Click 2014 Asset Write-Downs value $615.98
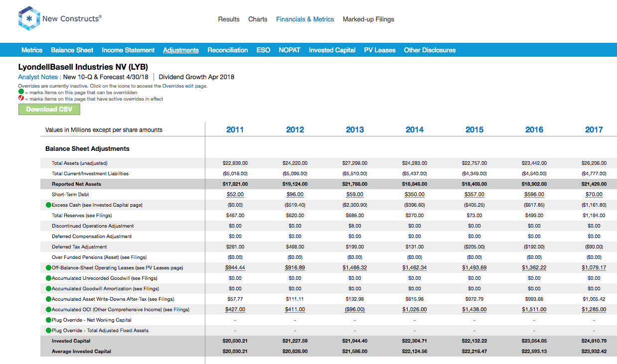 [x=415, y=299]
